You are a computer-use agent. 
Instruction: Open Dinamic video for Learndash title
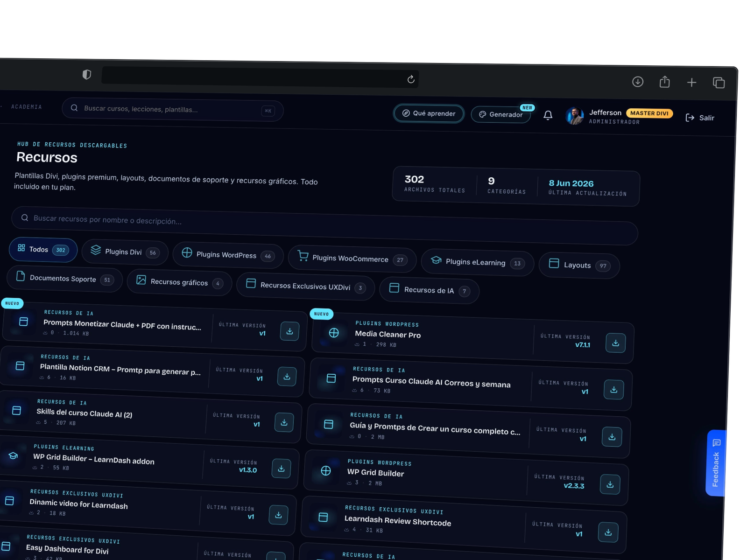point(78,504)
